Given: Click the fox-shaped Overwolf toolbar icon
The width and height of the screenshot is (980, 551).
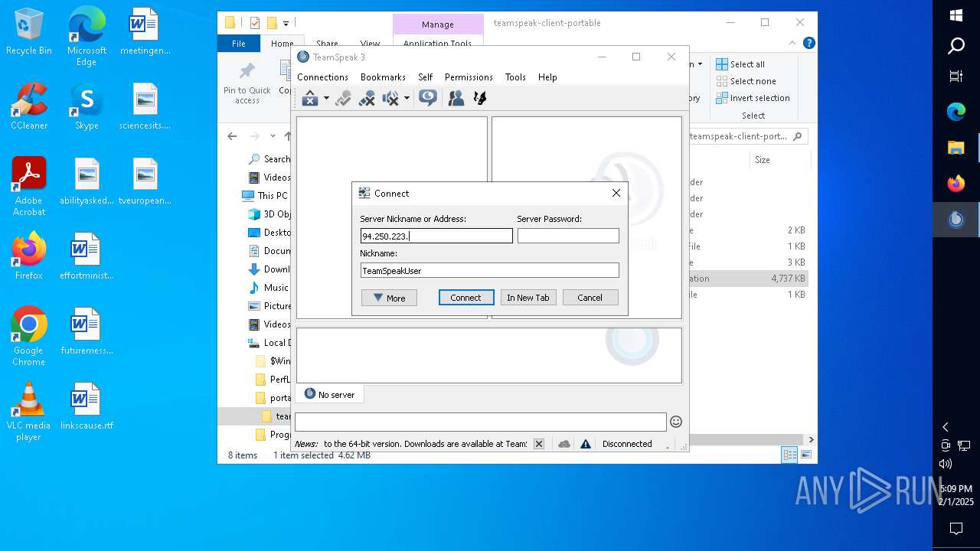Looking at the screenshot, I should pos(480,98).
